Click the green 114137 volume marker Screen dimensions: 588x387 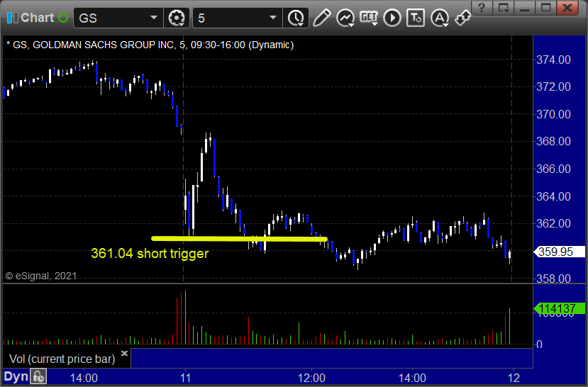pos(559,309)
